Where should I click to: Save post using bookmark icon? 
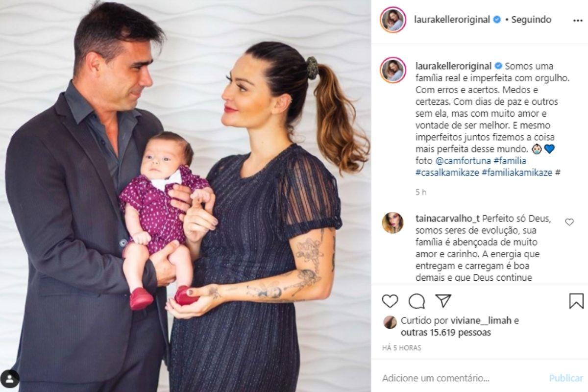coord(576,301)
